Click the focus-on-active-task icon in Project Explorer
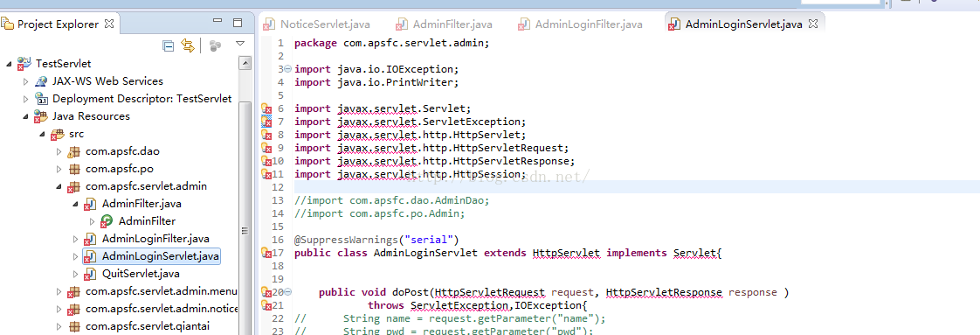Screen dimensions: 980x335 (x=216, y=45)
